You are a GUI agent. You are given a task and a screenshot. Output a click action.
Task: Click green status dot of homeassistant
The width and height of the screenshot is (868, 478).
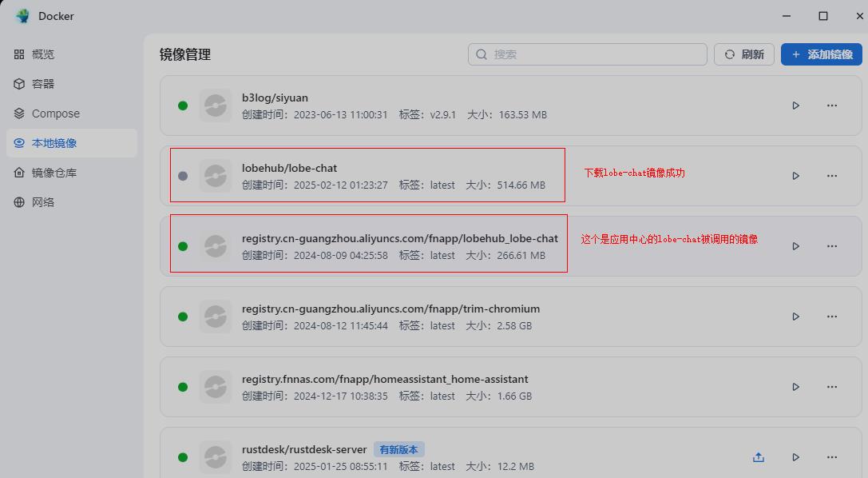pos(183,387)
